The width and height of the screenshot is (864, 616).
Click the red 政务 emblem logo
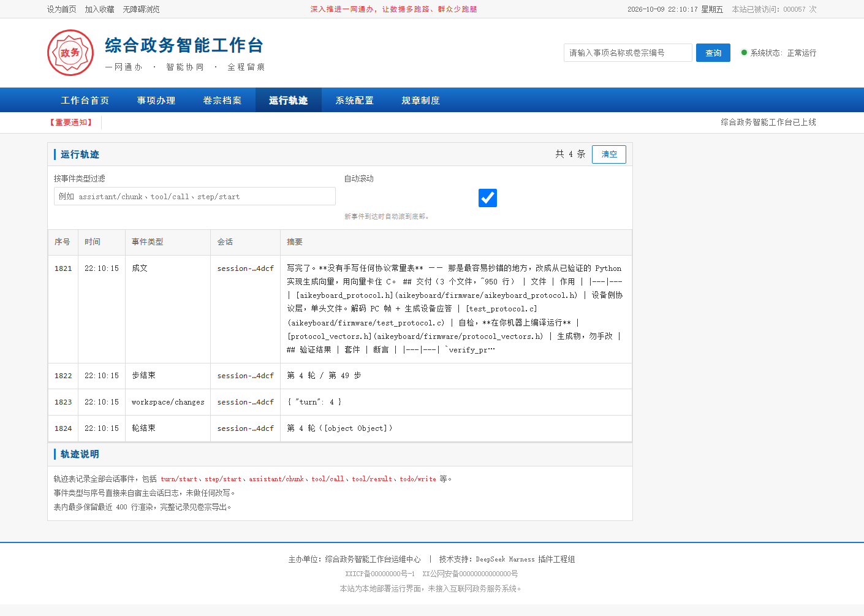coord(70,53)
